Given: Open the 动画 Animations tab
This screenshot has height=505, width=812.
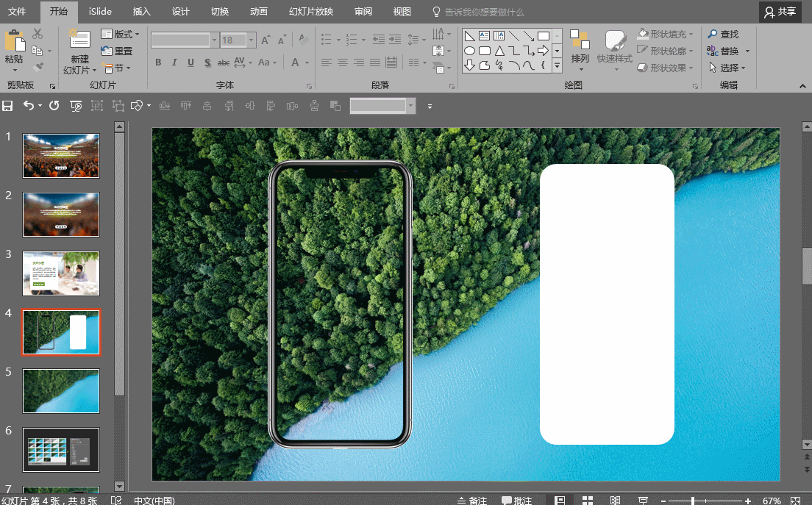Looking at the screenshot, I should (x=258, y=11).
